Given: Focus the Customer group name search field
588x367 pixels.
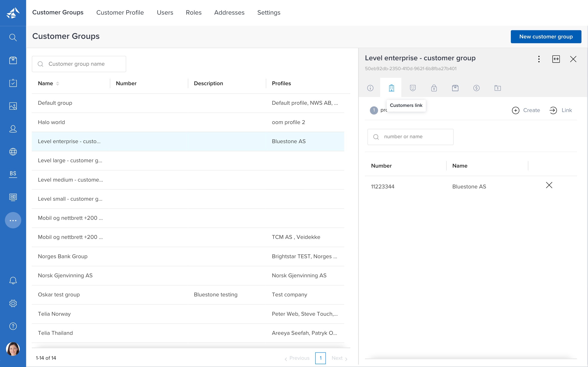Looking at the screenshot, I should tap(79, 64).
